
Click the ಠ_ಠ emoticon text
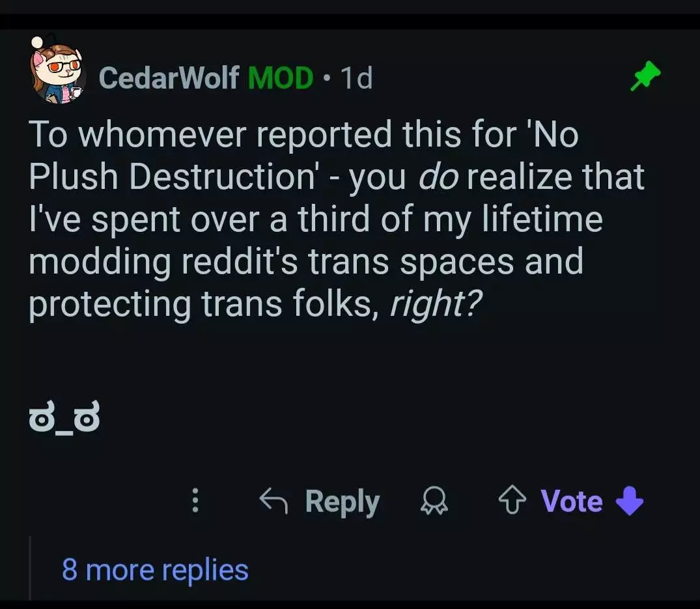coord(64,420)
